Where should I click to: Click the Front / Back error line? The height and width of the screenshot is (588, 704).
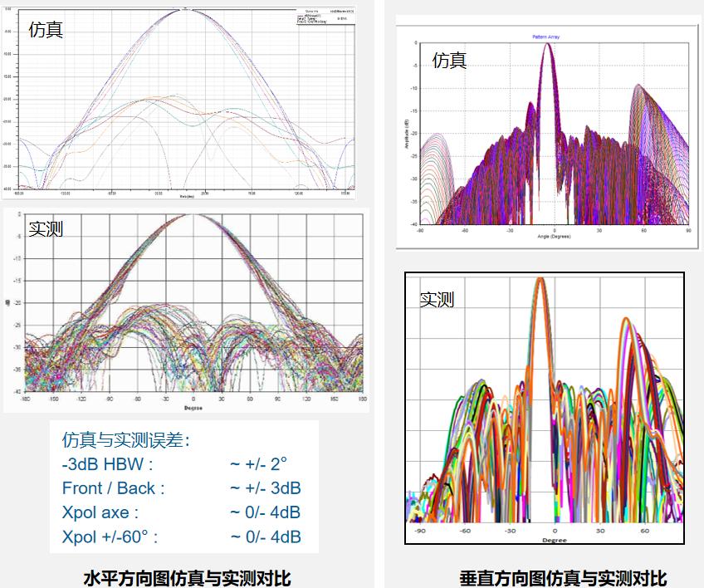(x=114, y=488)
